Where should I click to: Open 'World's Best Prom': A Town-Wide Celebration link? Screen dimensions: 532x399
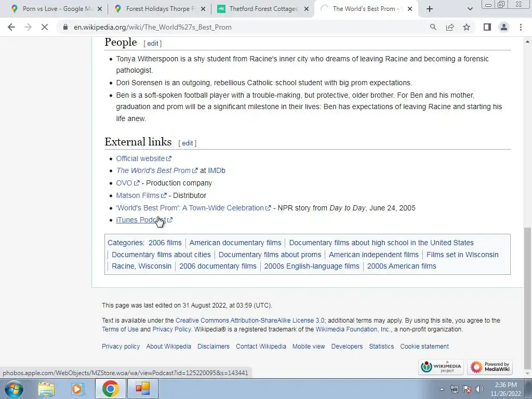pyautogui.click(x=193, y=208)
